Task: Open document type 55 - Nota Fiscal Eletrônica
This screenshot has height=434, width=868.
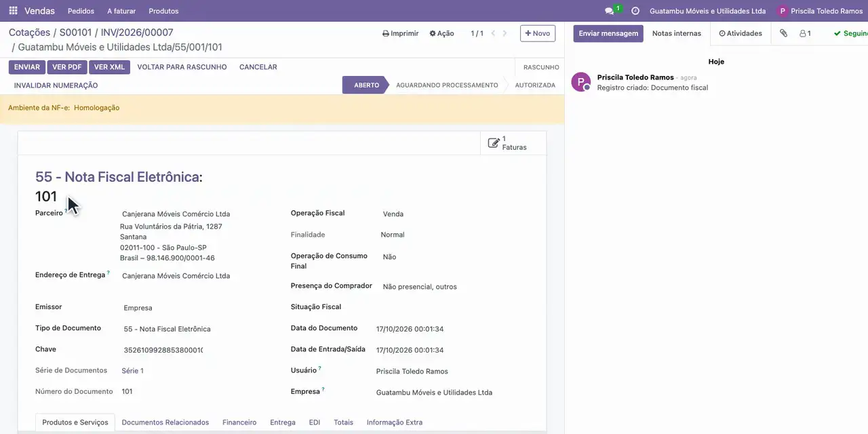Action: click(x=167, y=329)
